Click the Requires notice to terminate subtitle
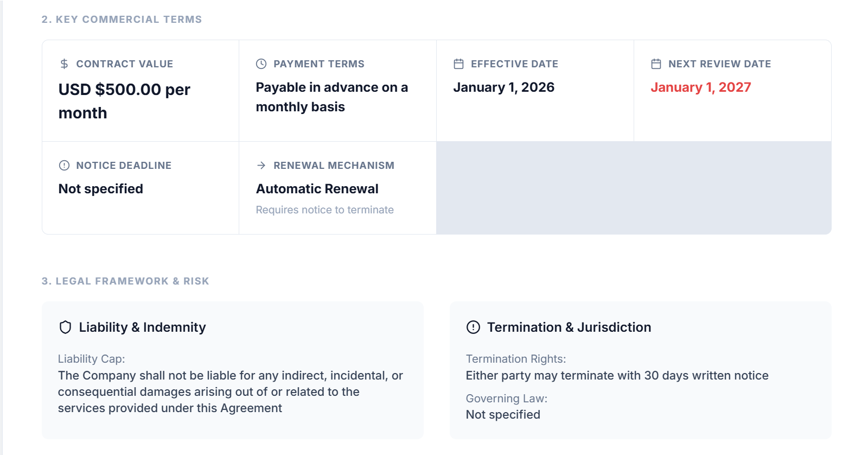This screenshot has width=868, height=455. [324, 210]
